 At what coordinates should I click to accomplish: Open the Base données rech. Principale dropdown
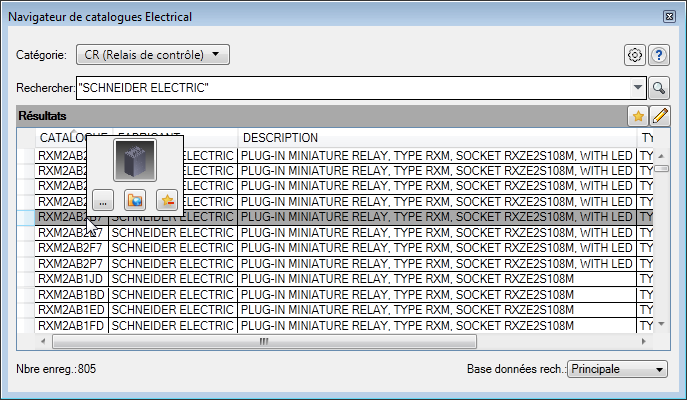(617, 369)
